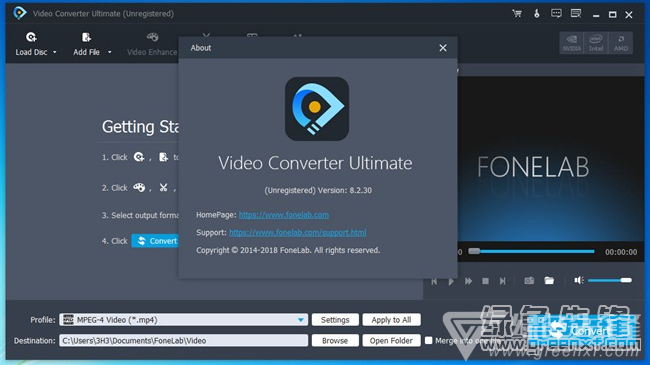This screenshot has height=365, width=650.
Task: Skip to next item in player
Action: (502, 281)
